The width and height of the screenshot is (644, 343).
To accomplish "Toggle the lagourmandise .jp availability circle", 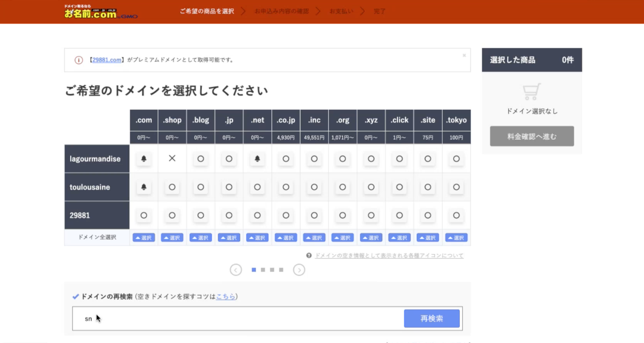I will click(x=229, y=159).
